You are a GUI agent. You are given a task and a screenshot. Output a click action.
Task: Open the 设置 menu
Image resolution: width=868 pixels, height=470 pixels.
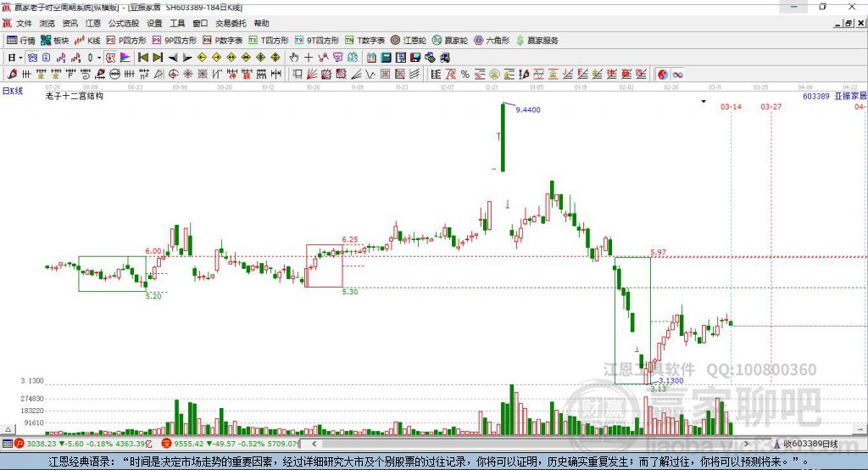click(x=154, y=23)
